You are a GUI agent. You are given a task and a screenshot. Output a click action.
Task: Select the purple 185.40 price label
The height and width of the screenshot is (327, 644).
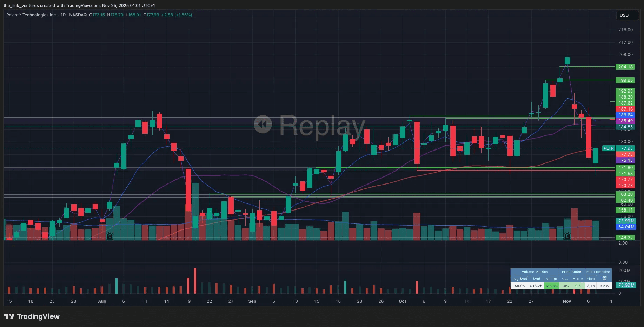click(x=625, y=121)
